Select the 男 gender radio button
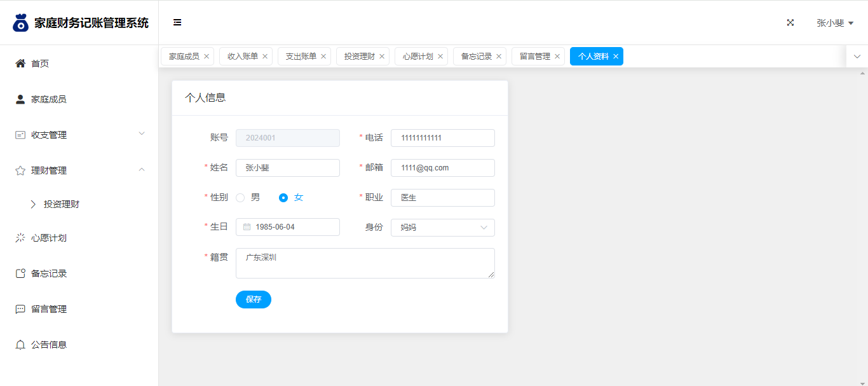 coord(240,198)
